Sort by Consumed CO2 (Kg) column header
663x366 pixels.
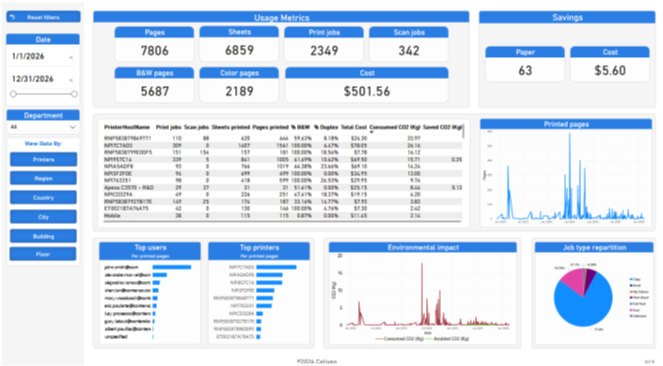point(395,127)
